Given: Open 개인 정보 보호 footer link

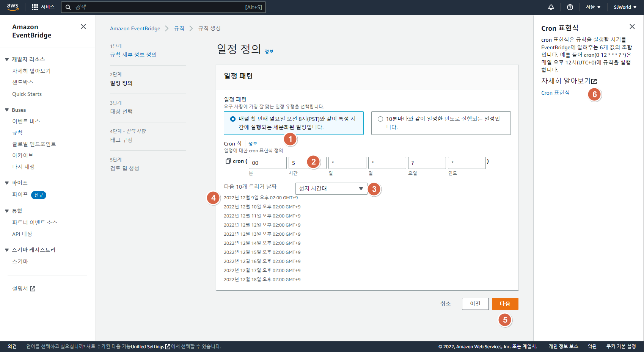Looking at the screenshot, I should click(x=563, y=347).
